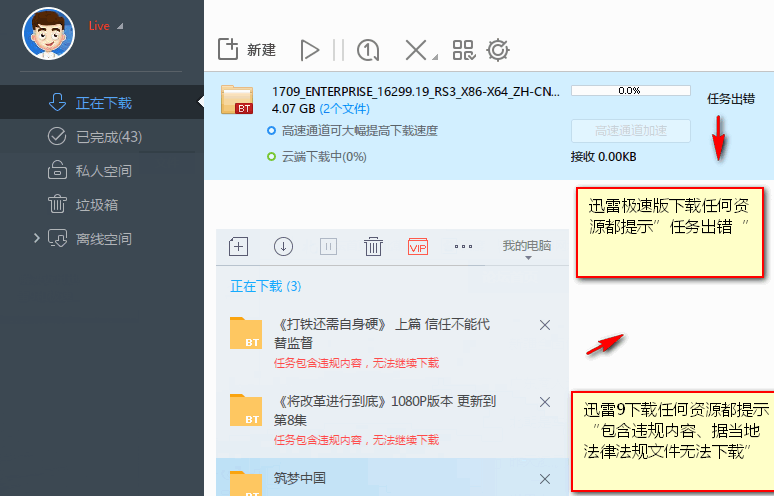Click the QR grid icon in toolbar
This screenshot has width=774, height=496.
pos(463,50)
